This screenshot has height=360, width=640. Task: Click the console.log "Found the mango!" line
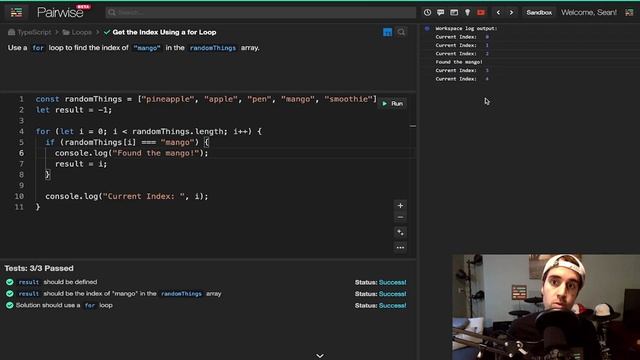tap(131, 153)
